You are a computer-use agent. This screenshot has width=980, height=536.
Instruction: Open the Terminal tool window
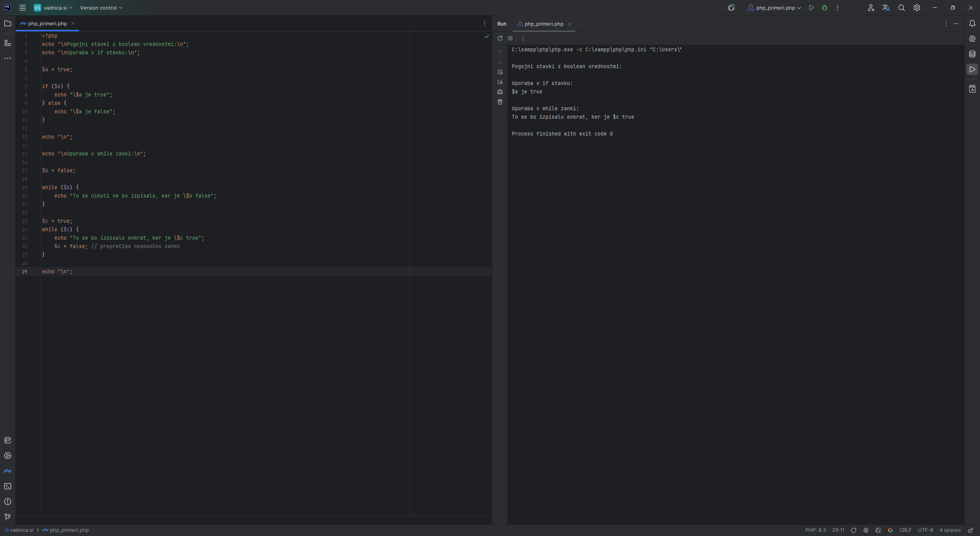pos(8,486)
